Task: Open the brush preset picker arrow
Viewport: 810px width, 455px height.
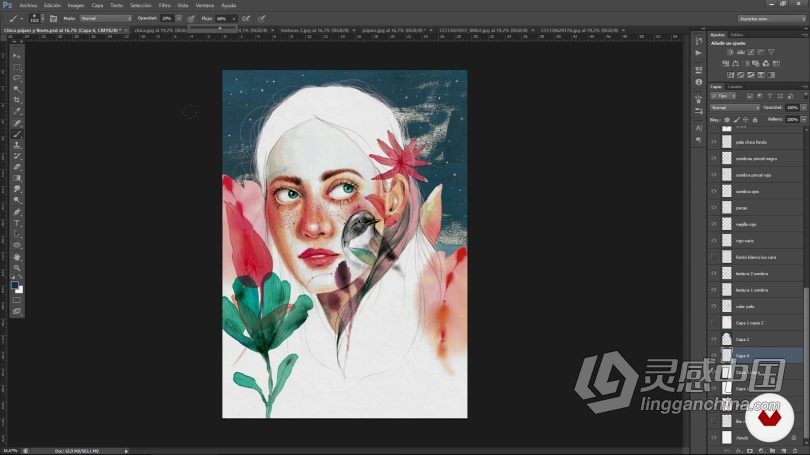Action: 42,19
